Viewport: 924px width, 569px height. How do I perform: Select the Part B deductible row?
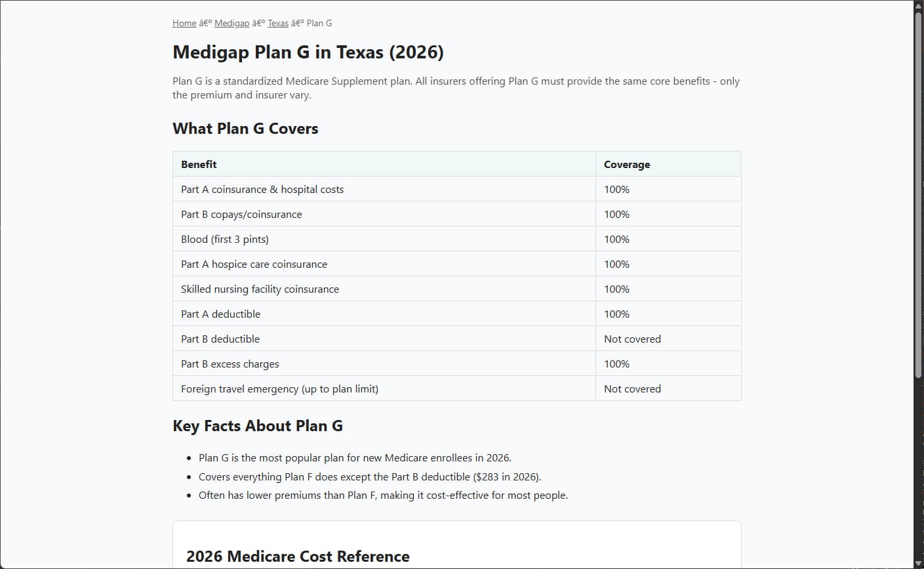tap(457, 339)
